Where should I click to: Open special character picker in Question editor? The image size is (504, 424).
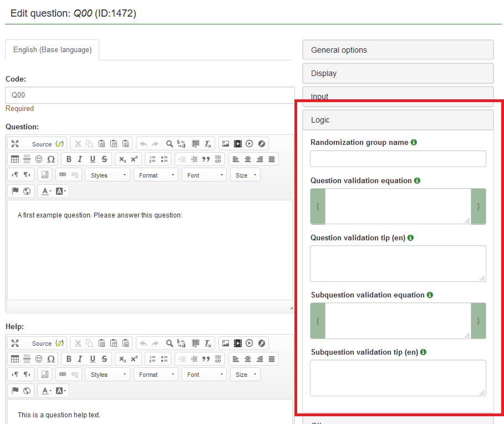(51, 159)
